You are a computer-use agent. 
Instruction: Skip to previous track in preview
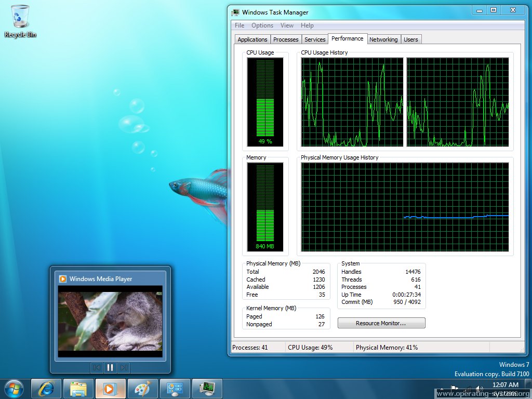[97, 367]
